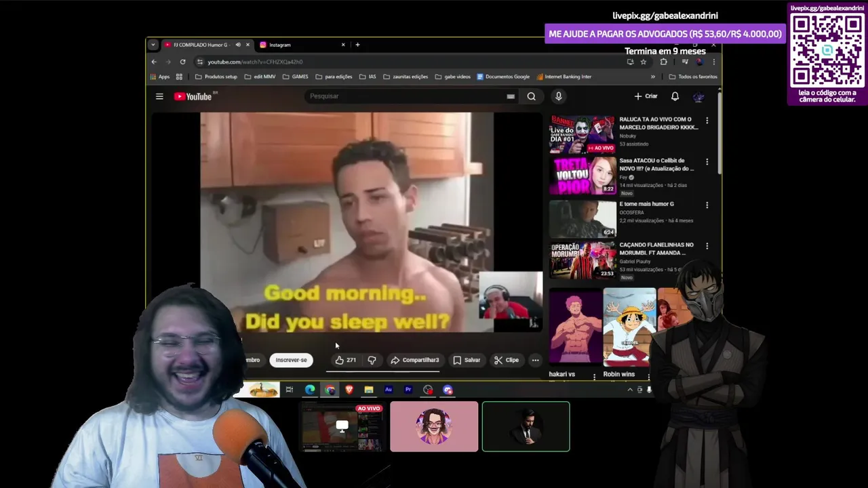Start voice search with microphone icon
868x488 pixels.
pyautogui.click(x=558, y=96)
